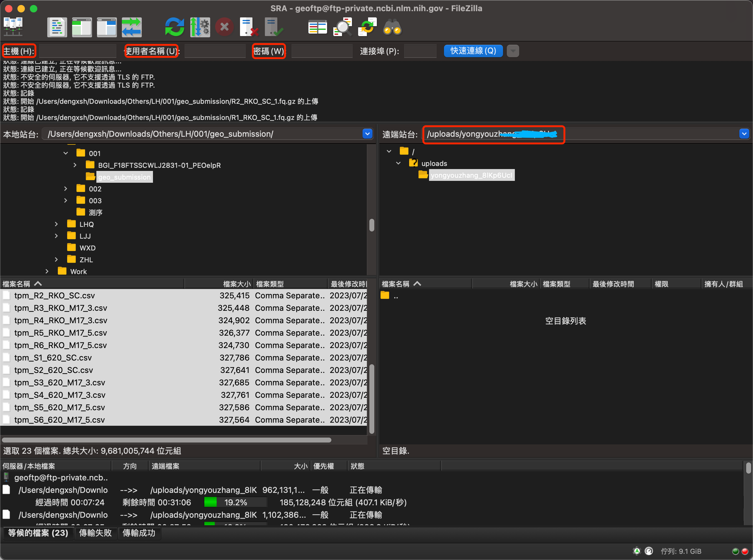Click the binoculars file search icon
This screenshot has height=560, width=753.
click(392, 27)
